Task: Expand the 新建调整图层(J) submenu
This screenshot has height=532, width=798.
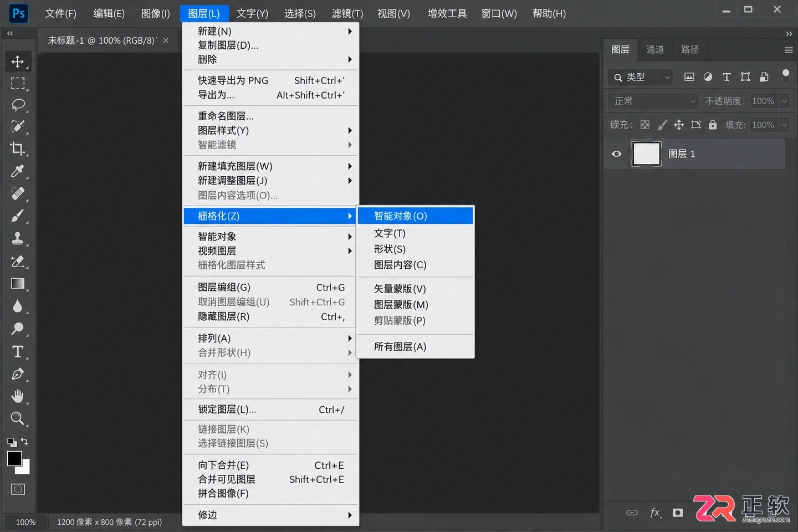Action: [x=271, y=181]
